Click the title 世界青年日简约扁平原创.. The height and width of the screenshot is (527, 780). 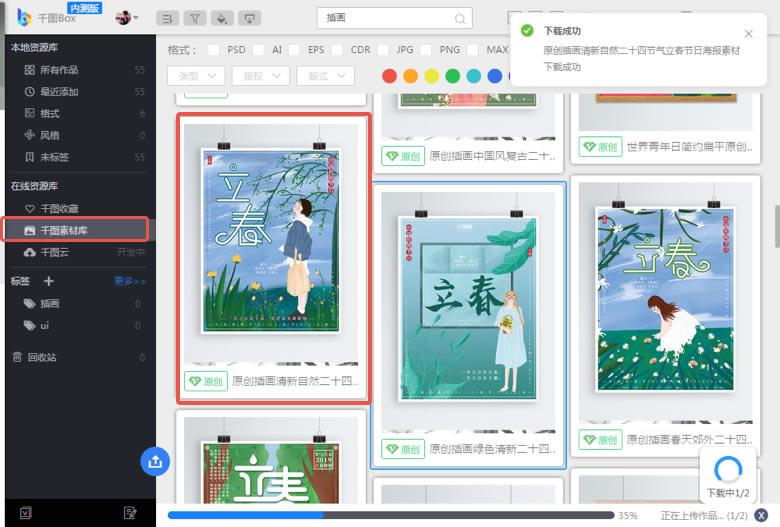point(689,147)
